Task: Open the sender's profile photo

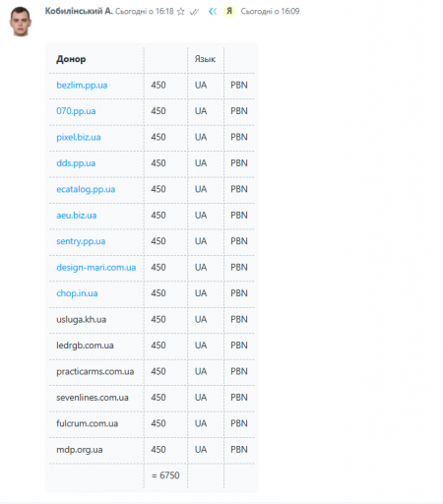Action: [20, 21]
